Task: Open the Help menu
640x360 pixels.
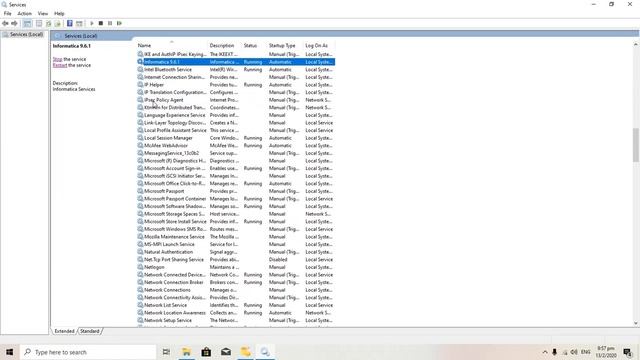Action: pos(59,13)
